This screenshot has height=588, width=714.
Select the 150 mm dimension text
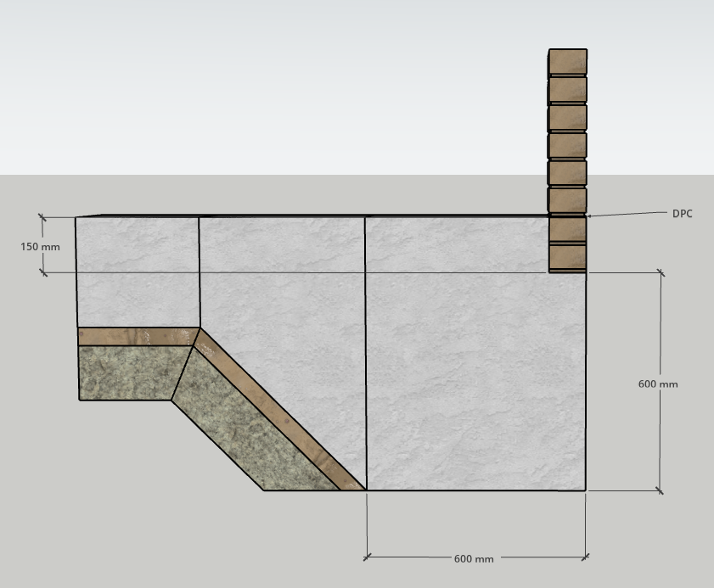coord(41,247)
